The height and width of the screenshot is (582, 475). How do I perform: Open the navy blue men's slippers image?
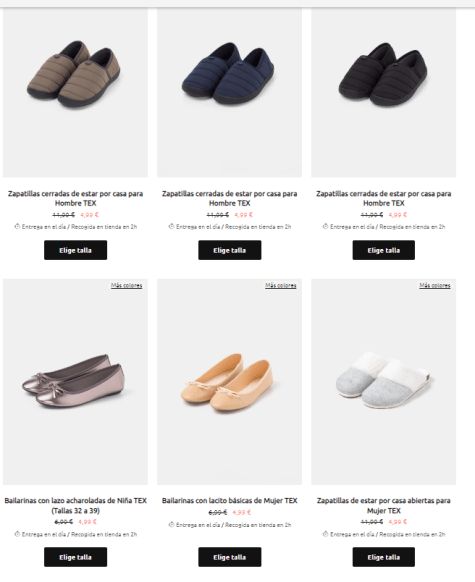pyautogui.click(x=229, y=92)
